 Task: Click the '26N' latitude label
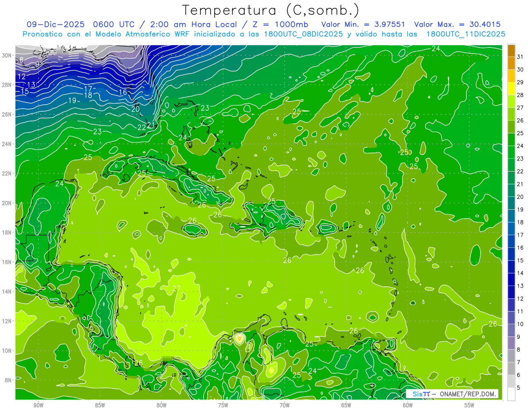tap(7, 114)
